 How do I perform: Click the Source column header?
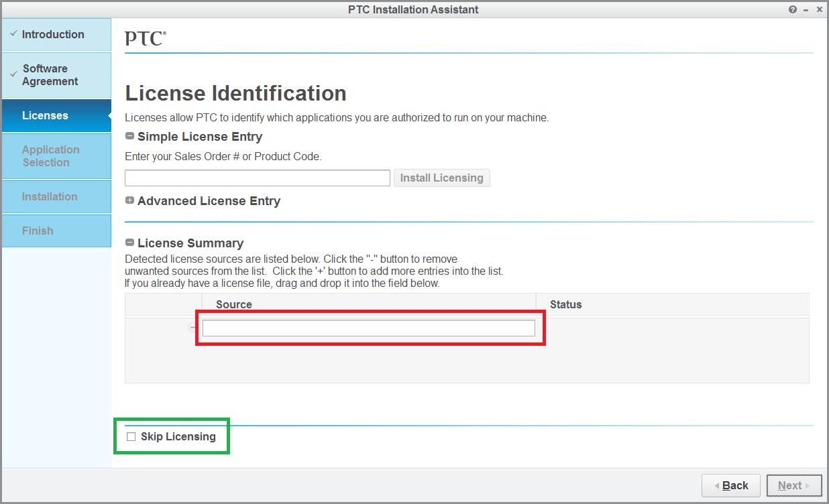[369, 304]
